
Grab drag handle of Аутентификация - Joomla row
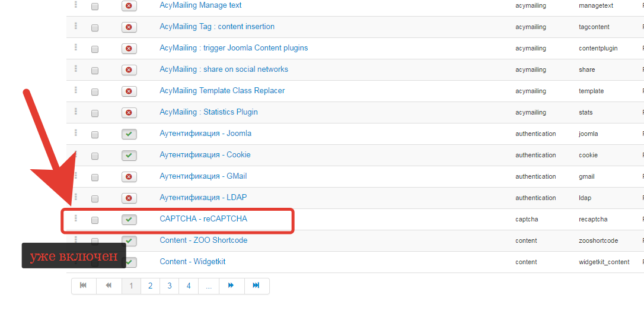[75, 132]
